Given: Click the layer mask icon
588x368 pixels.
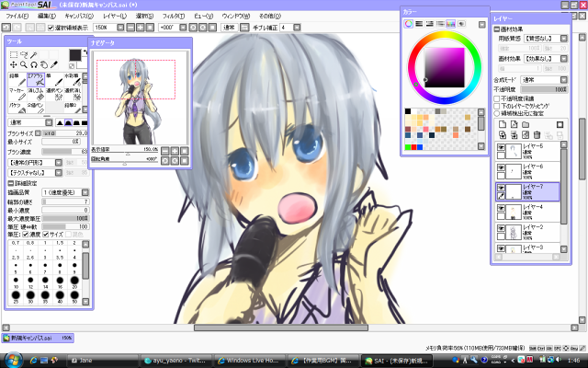Looking at the screenshot, I should (560, 125).
